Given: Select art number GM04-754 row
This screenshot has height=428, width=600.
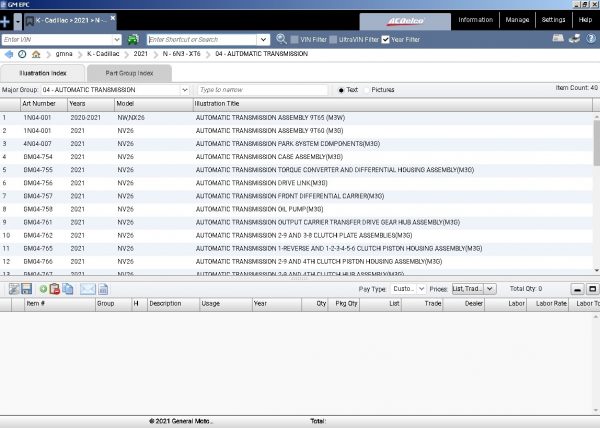Looking at the screenshot, I should (x=297, y=157).
